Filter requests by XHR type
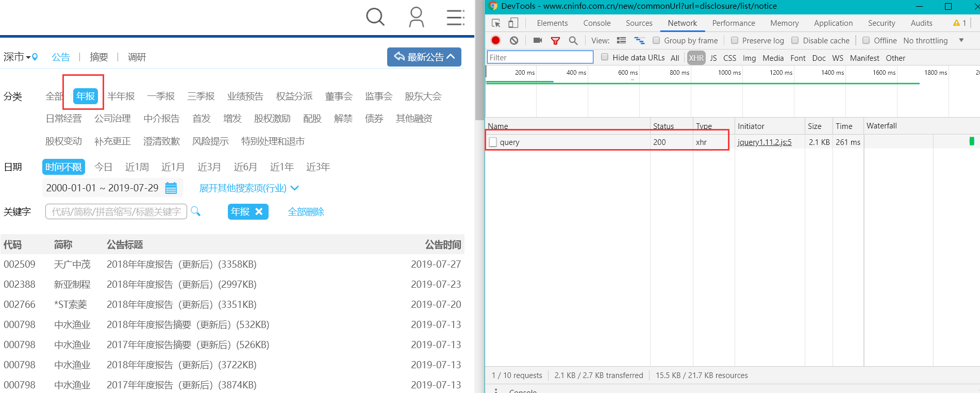 (x=696, y=58)
